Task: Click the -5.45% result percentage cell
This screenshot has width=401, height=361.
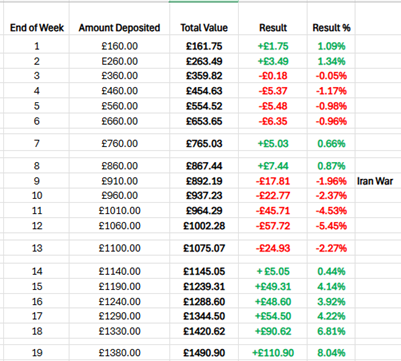Action: pos(331,226)
